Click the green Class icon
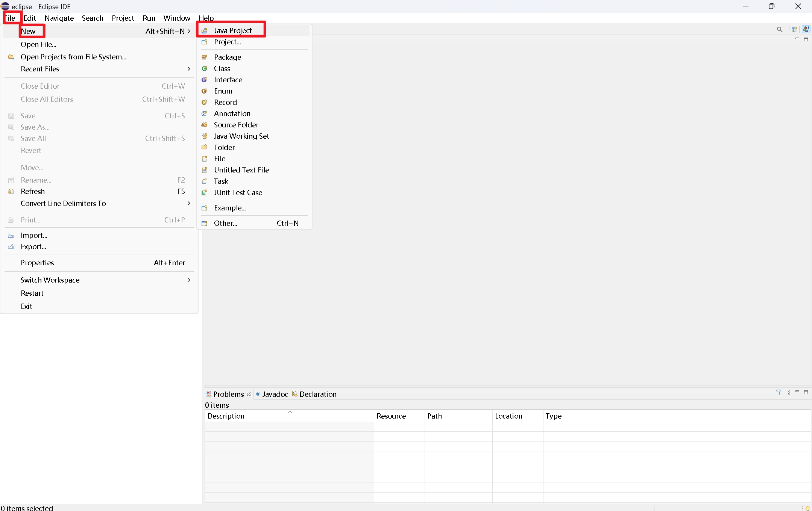Image resolution: width=812 pixels, height=511 pixels. [205, 68]
